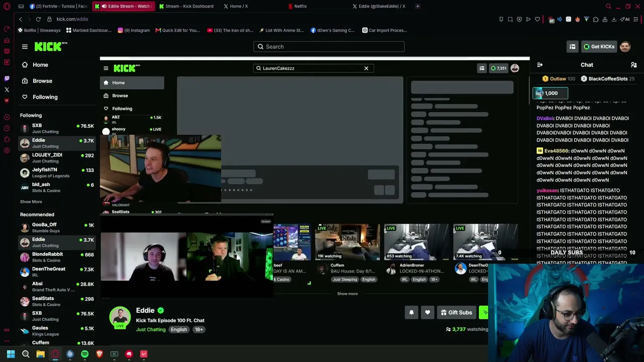Reload the current page

[x=38, y=19]
